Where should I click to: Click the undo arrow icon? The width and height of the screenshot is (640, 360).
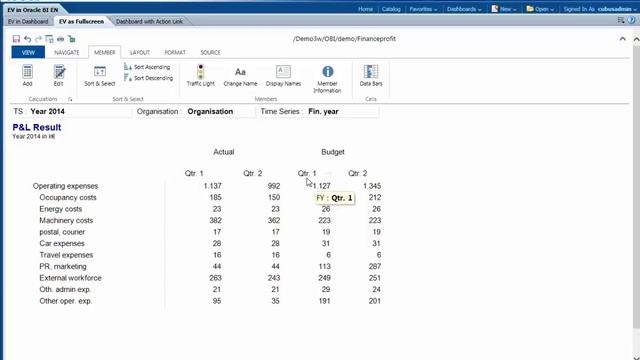[x=27, y=39]
